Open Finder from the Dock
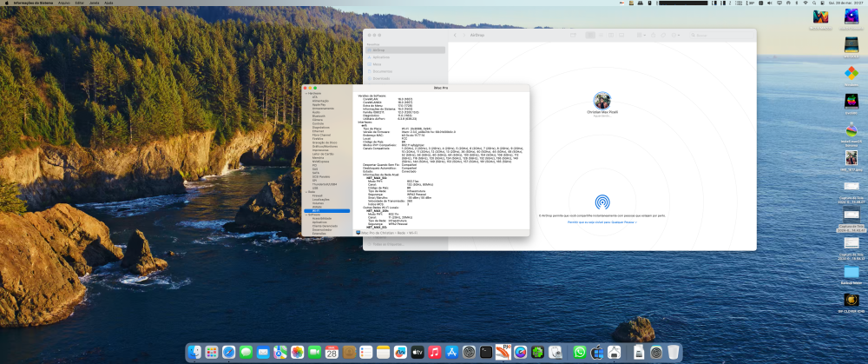 (194, 352)
